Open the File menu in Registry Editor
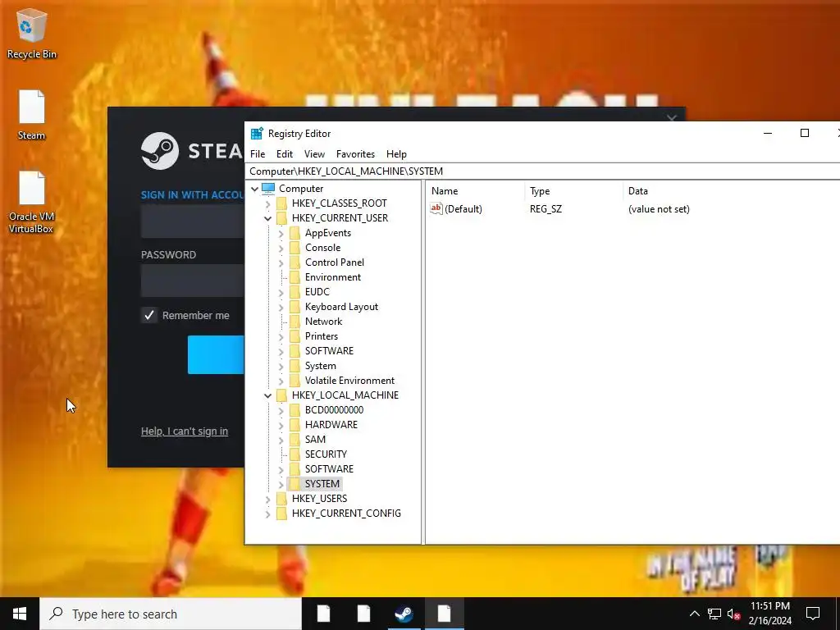 coord(258,153)
